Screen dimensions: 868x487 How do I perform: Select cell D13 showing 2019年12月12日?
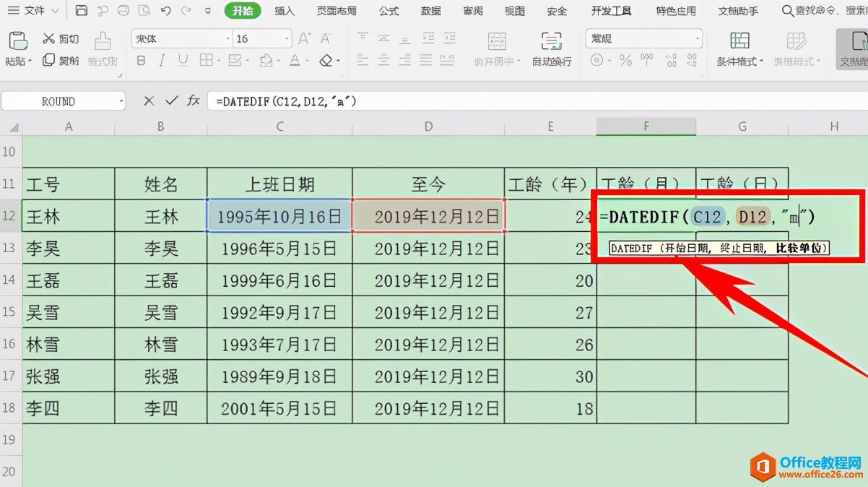pos(428,248)
